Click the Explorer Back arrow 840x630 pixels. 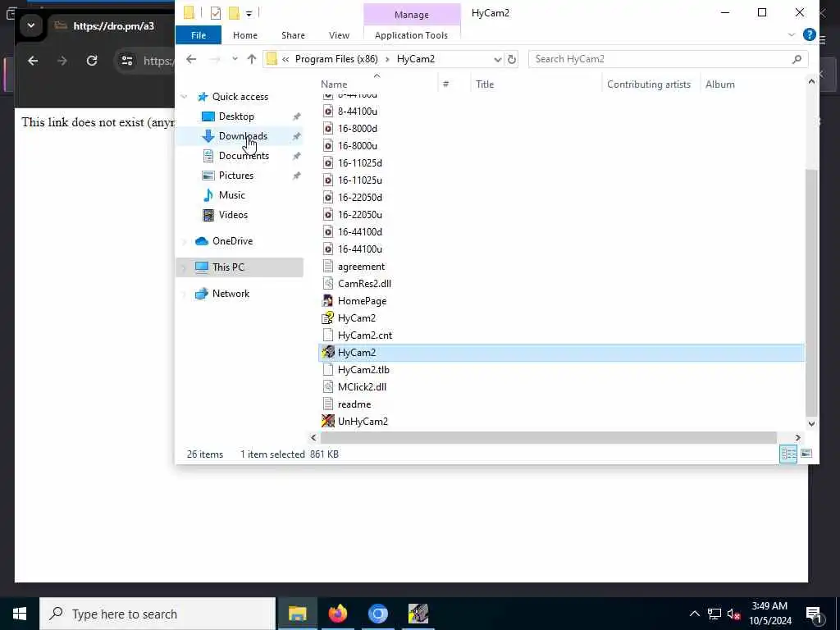click(x=191, y=59)
